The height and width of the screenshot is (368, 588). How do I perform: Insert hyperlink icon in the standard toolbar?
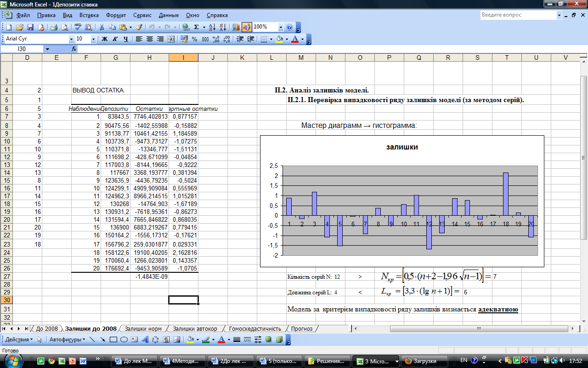coord(185,27)
